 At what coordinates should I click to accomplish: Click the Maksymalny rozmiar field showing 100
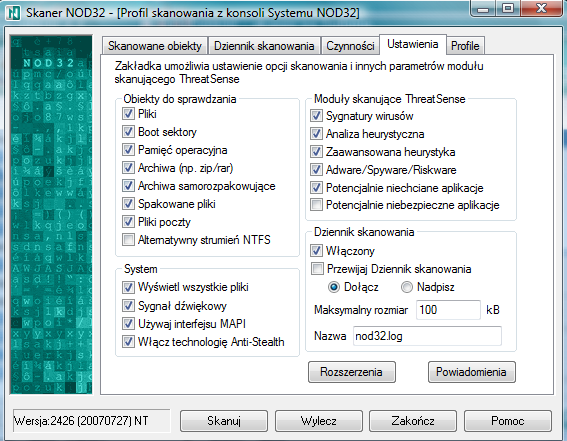pos(448,310)
